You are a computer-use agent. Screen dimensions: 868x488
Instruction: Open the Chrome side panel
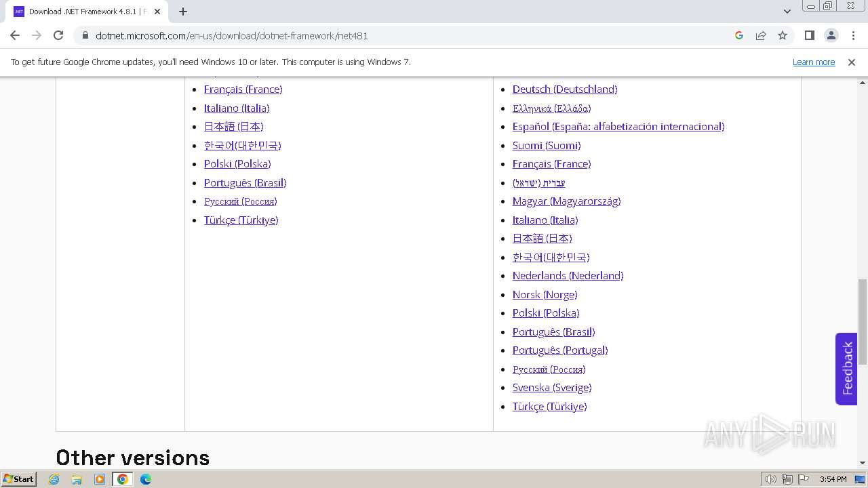tap(809, 35)
